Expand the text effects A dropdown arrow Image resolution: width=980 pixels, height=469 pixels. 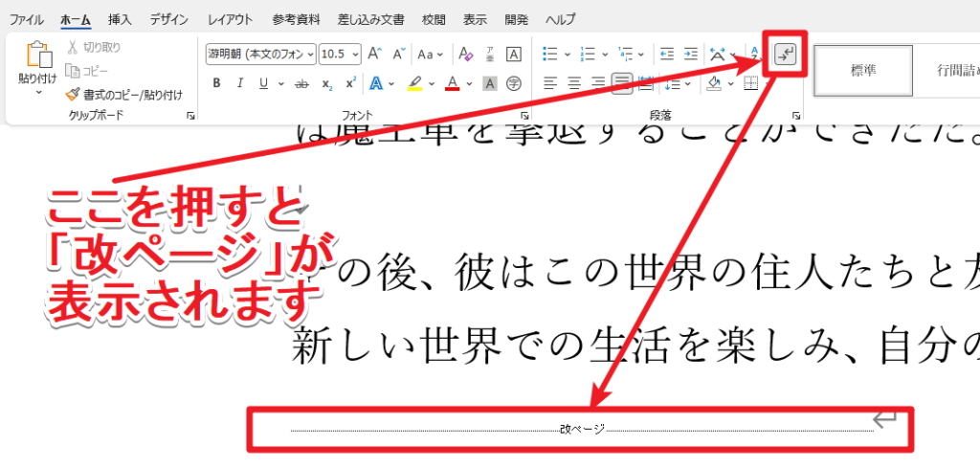(x=391, y=83)
